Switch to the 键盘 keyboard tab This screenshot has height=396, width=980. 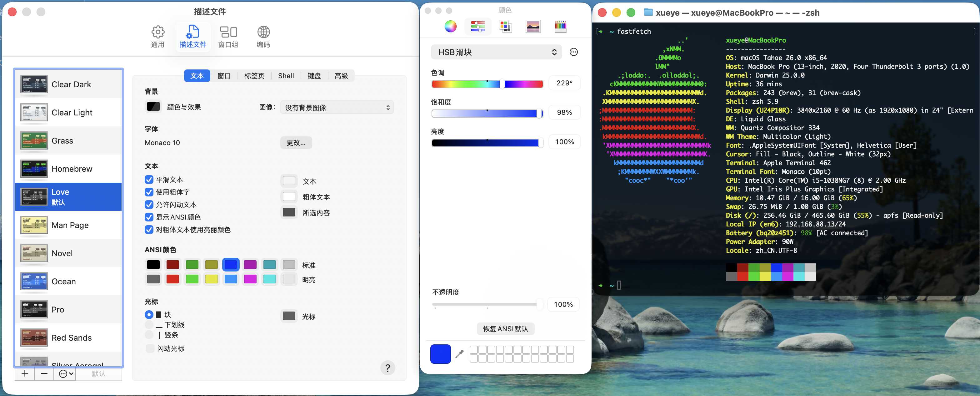(314, 76)
